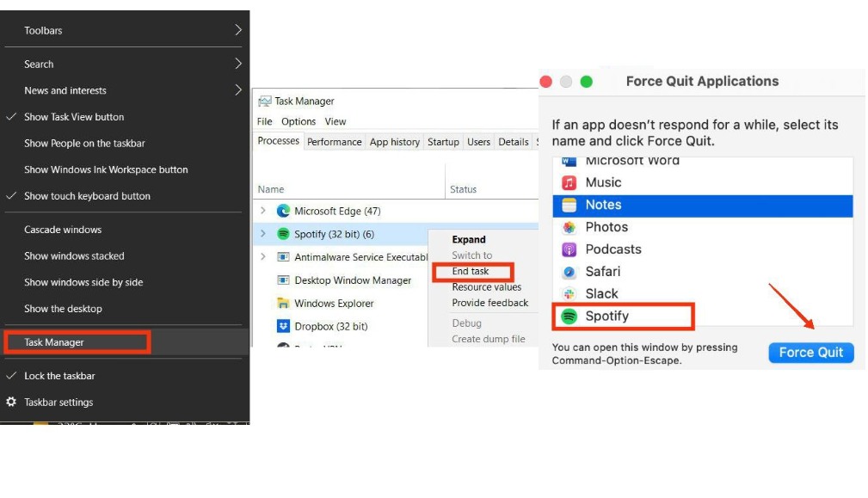Open the File menu in Task Manager

[265, 121]
